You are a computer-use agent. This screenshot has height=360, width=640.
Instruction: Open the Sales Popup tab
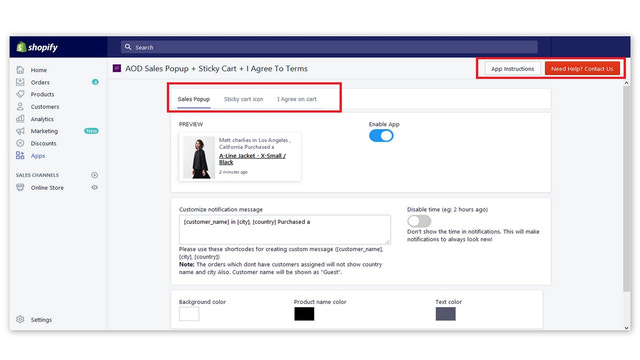193,99
